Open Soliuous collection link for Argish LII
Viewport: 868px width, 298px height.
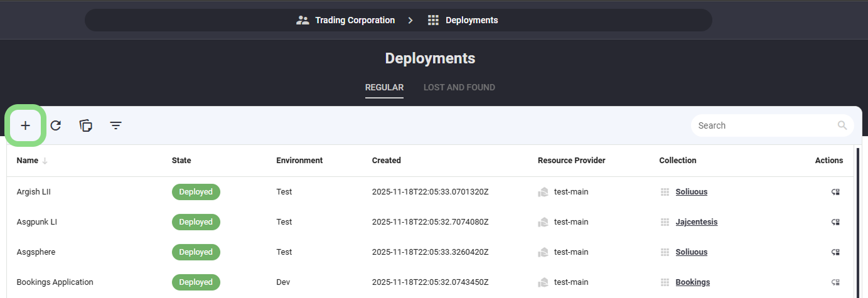[691, 192]
